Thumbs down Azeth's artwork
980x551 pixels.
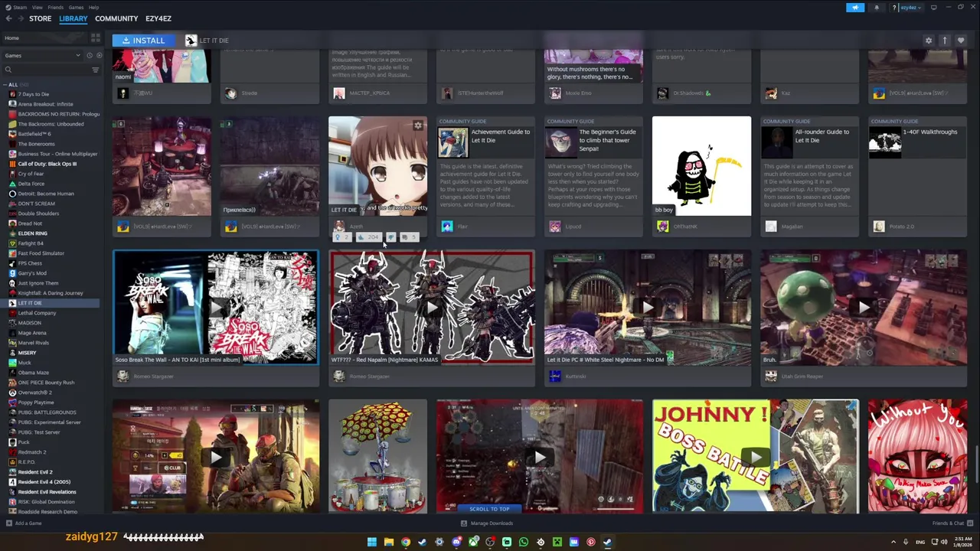(391, 237)
